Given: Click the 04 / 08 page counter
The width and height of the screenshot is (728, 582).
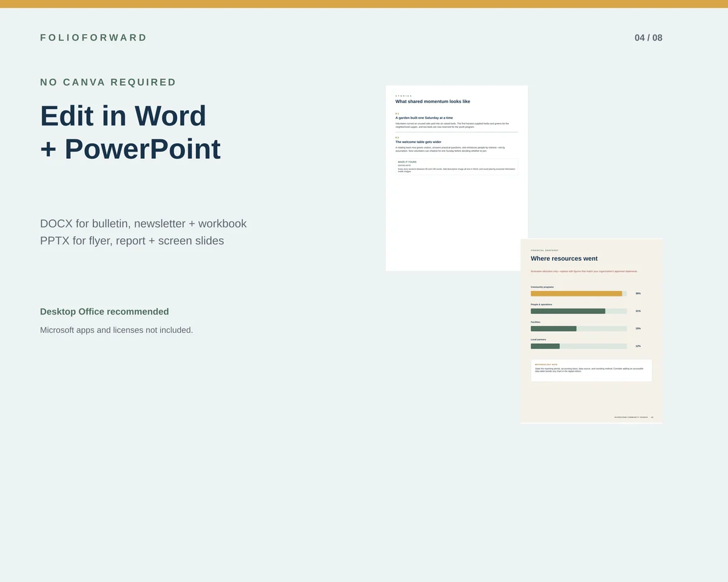Looking at the screenshot, I should point(649,38).
